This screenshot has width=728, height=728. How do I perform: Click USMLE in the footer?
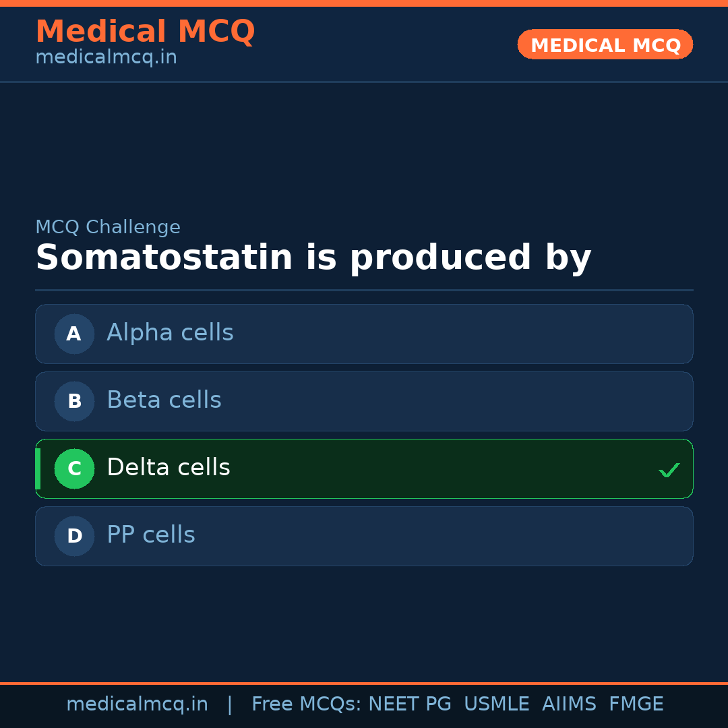point(496,704)
